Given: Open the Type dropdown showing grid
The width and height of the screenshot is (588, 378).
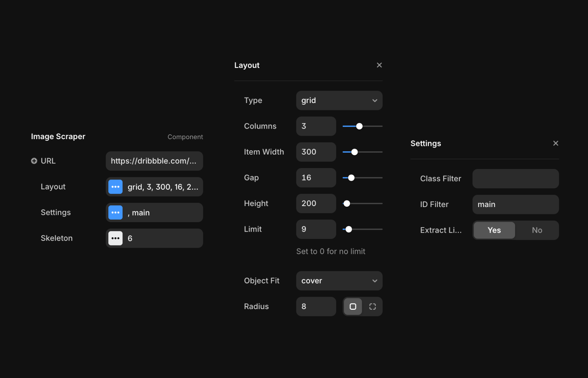Looking at the screenshot, I should tap(339, 100).
